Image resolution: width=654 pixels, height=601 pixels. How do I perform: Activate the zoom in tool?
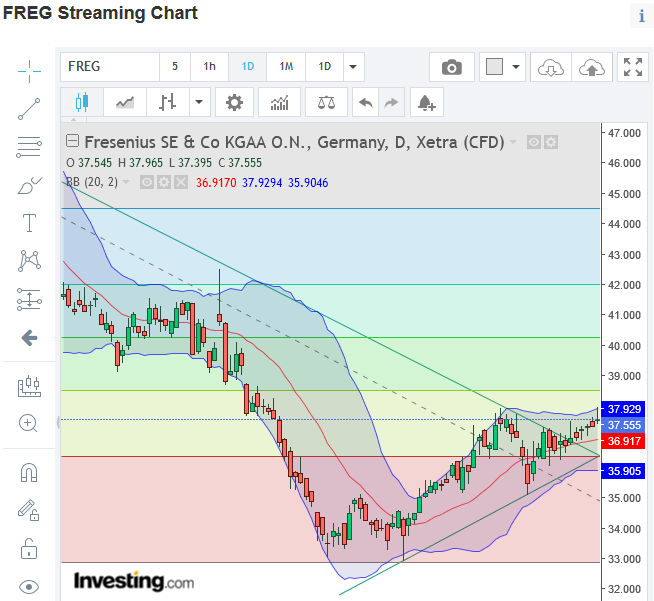pyautogui.click(x=28, y=423)
